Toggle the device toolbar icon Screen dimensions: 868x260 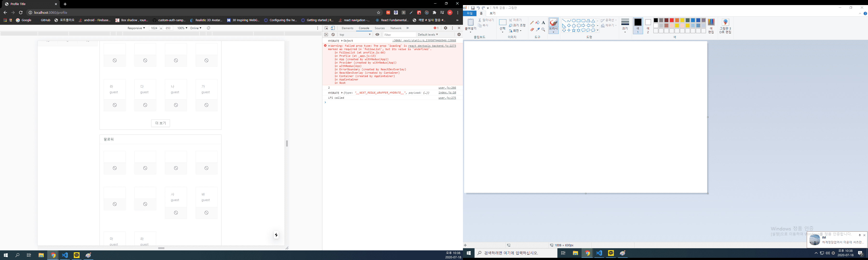(333, 28)
